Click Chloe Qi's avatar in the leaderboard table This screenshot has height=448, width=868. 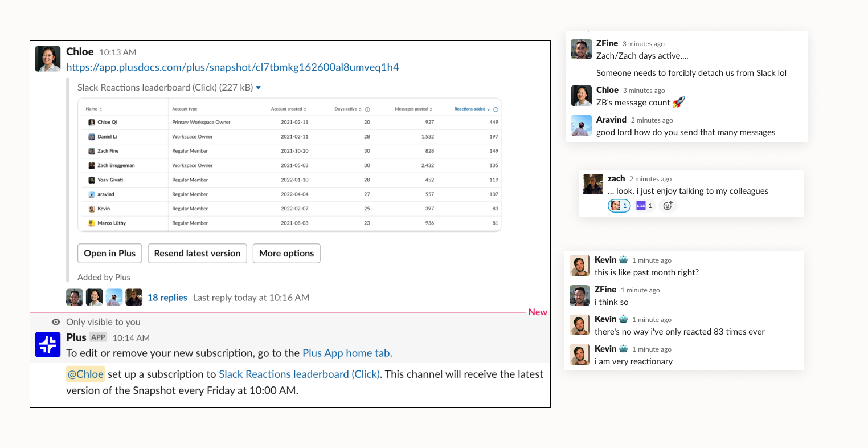92,122
